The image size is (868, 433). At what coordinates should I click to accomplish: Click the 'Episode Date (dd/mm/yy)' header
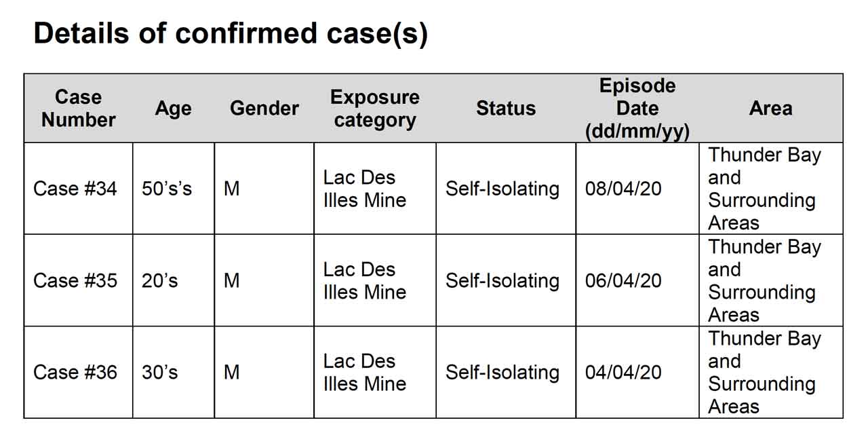click(637, 109)
